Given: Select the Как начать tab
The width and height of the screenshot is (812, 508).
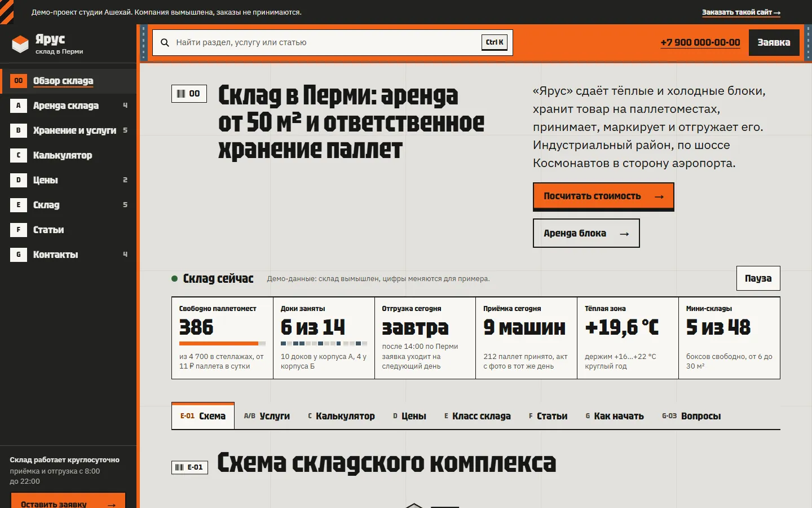Looking at the screenshot, I should point(615,416).
